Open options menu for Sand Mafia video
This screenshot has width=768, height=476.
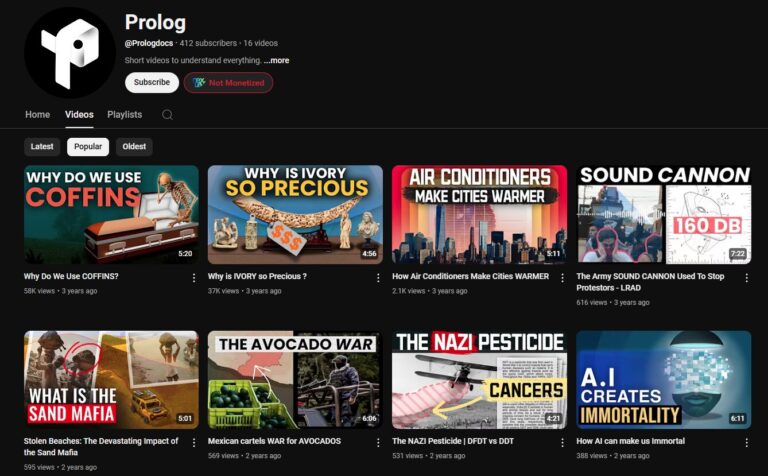pyautogui.click(x=194, y=443)
